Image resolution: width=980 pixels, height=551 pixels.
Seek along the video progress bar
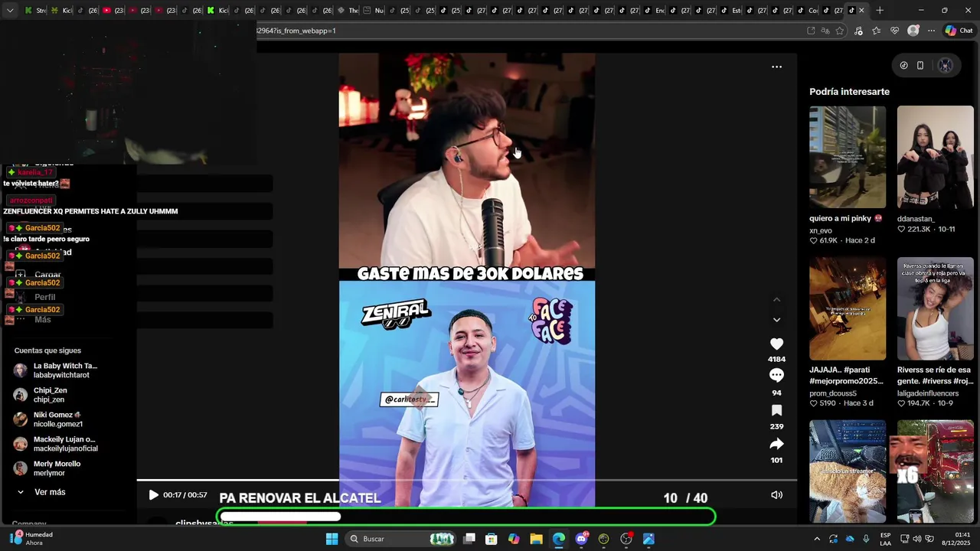point(467,481)
